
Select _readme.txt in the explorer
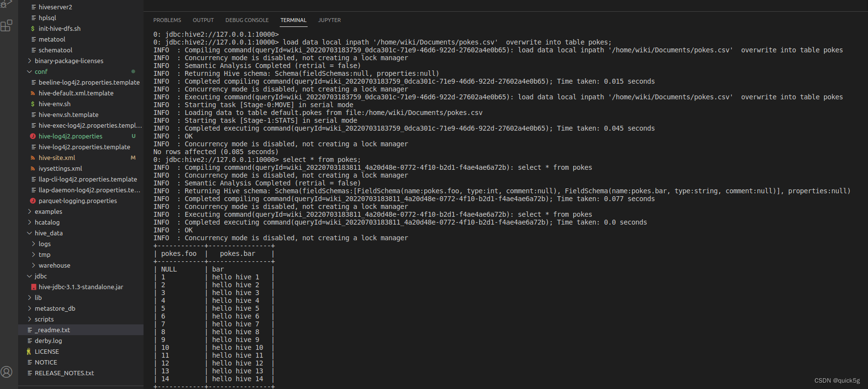(81, 330)
